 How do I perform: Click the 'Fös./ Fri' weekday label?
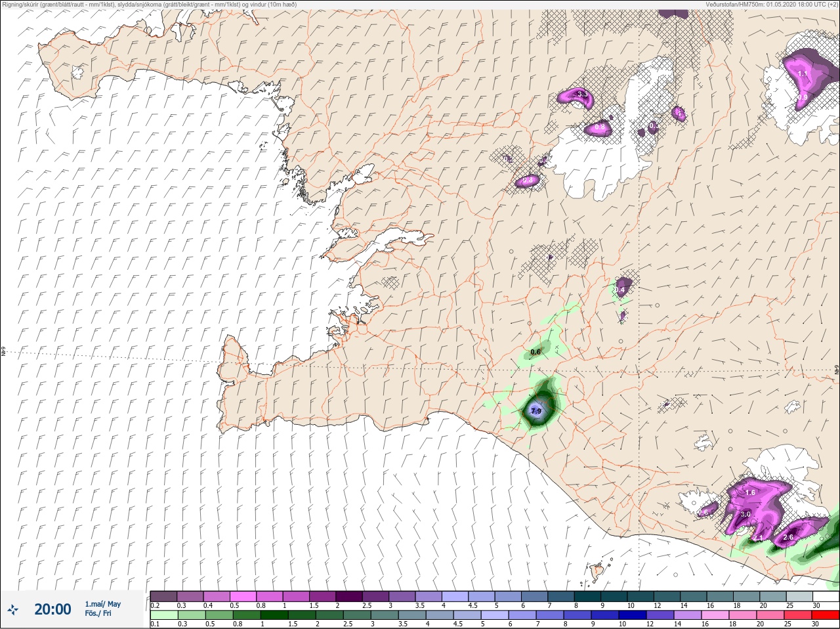click(x=97, y=614)
